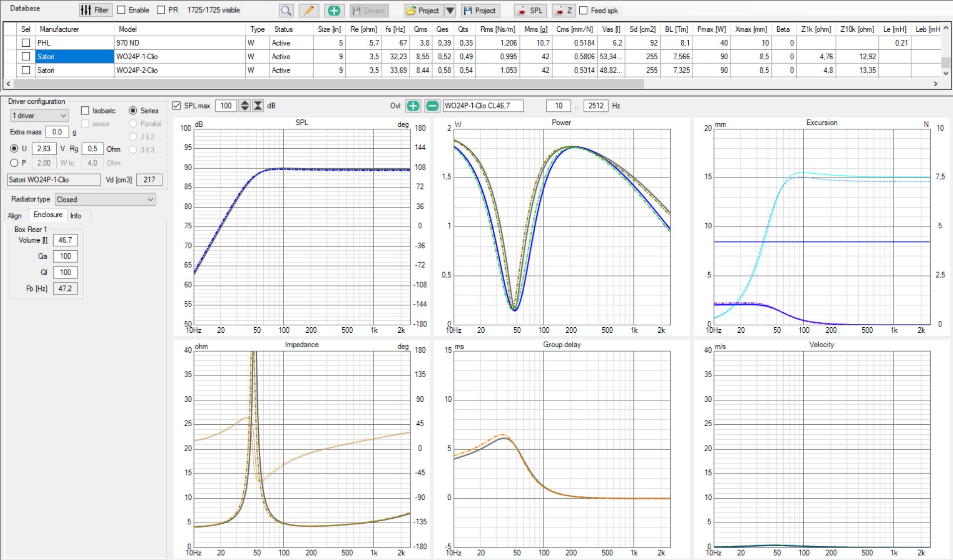Click the green plus Ovl add overlay icon

coord(413,105)
